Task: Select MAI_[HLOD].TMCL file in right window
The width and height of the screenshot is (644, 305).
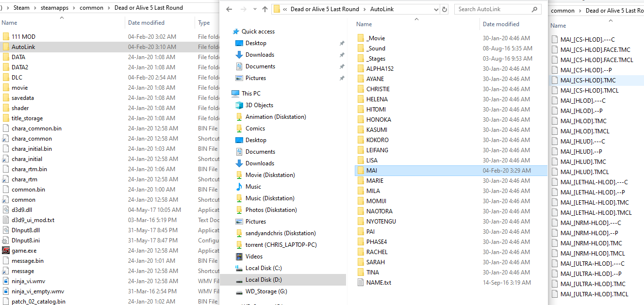Action: click(x=584, y=131)
